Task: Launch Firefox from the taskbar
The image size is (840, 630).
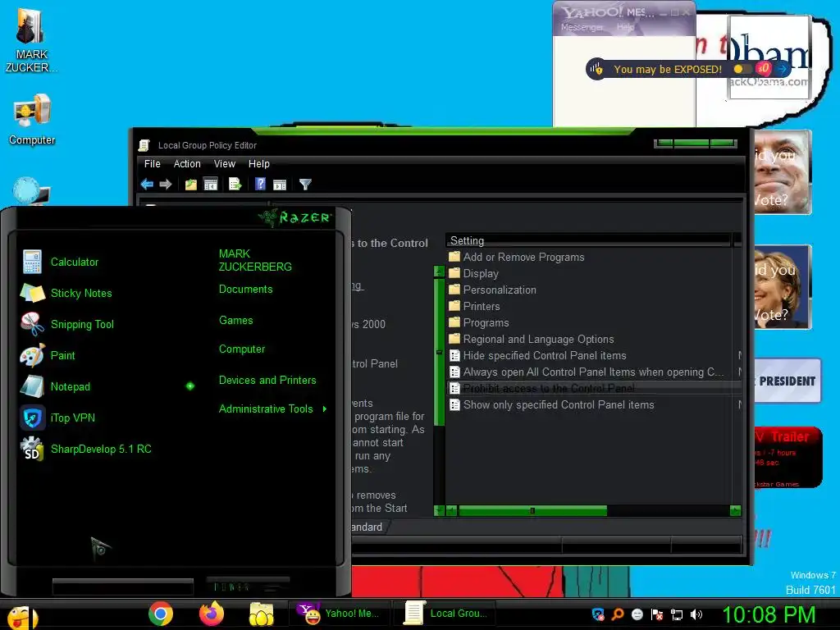Action: (x=212, y=614)
